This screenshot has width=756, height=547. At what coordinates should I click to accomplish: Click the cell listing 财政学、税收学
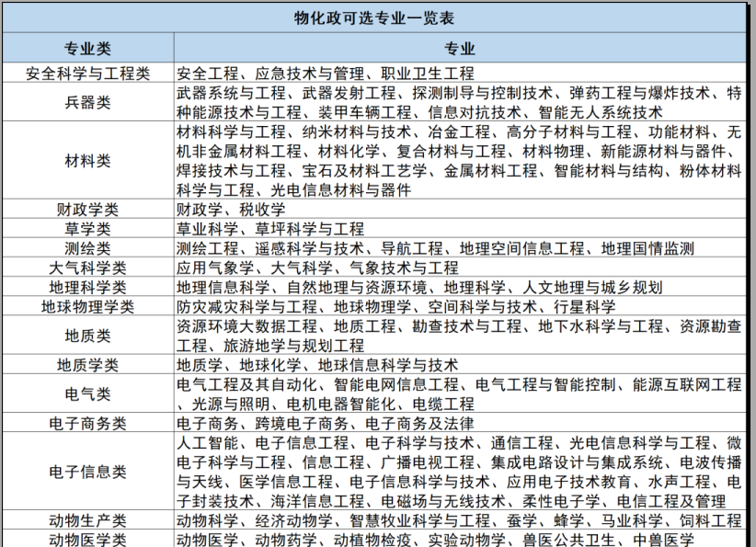(460, 210)
